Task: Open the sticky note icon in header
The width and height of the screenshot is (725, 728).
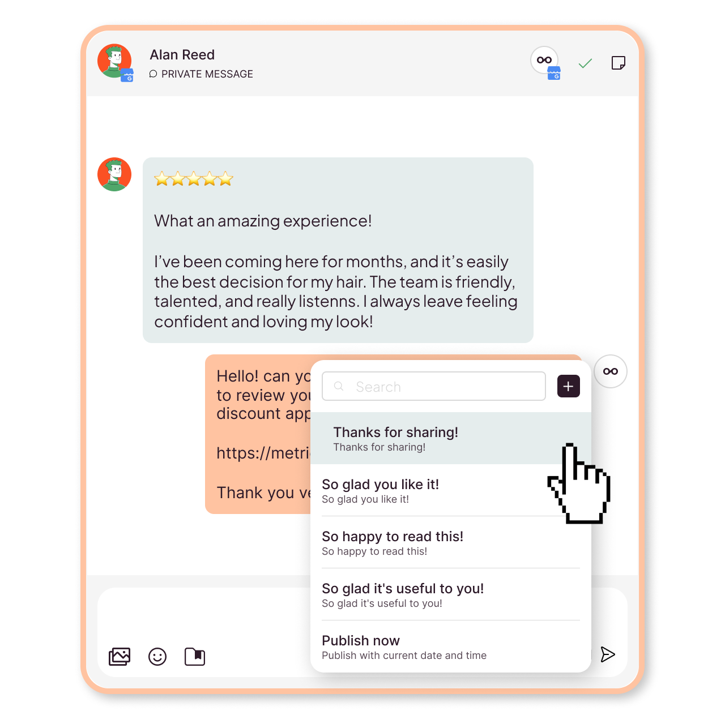Action: point(619,63)
